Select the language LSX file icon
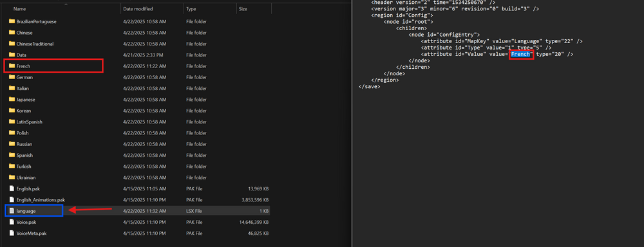Viewport: 644px width, 247px height. 12,211
